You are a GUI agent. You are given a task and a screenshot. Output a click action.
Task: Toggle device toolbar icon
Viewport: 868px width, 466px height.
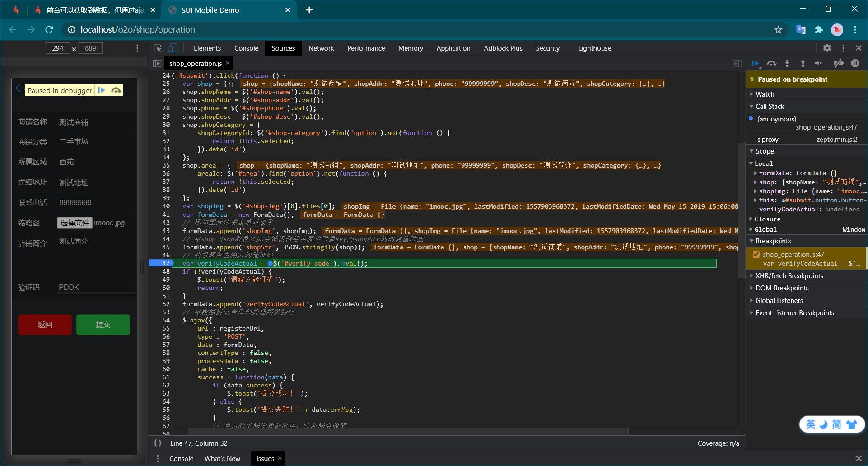(173, 48)
